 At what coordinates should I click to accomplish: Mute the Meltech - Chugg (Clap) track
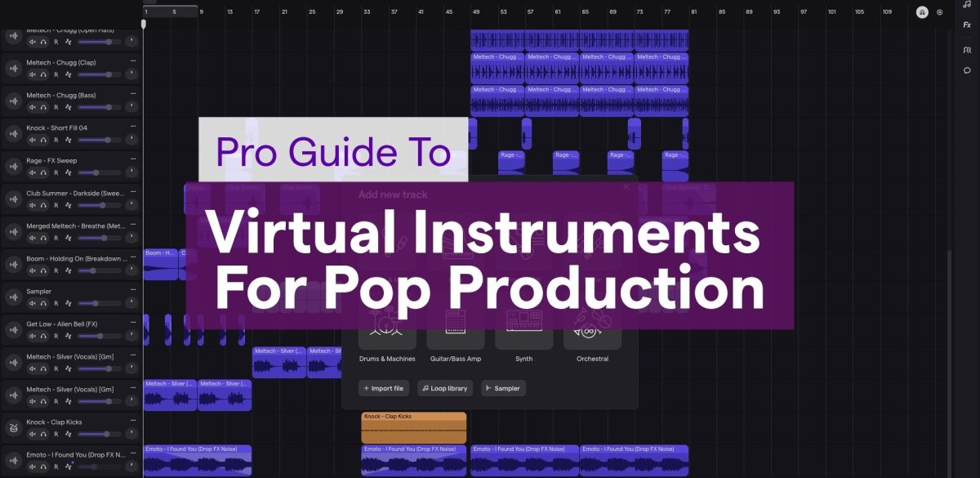[x=33, y=74]
